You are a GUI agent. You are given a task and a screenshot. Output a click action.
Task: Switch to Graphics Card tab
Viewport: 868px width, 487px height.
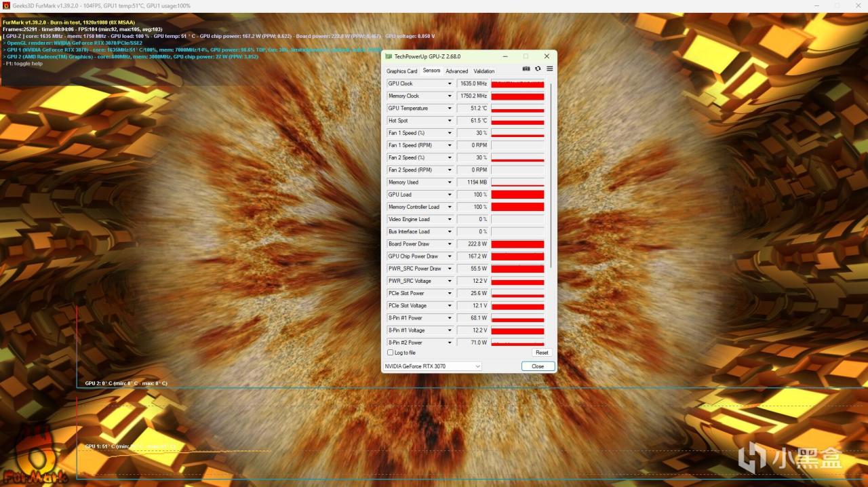(x=402, y=71)
